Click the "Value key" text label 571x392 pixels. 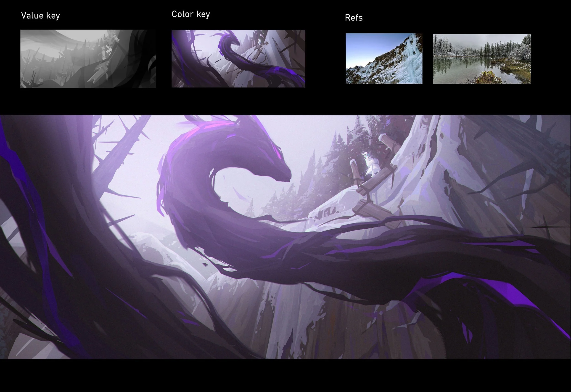click(40, 16)
